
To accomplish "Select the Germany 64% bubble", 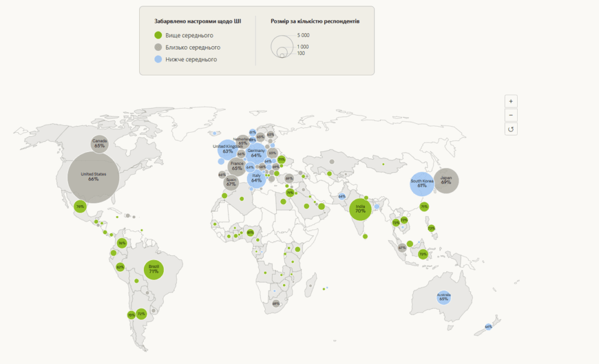I will coord(256,153).
